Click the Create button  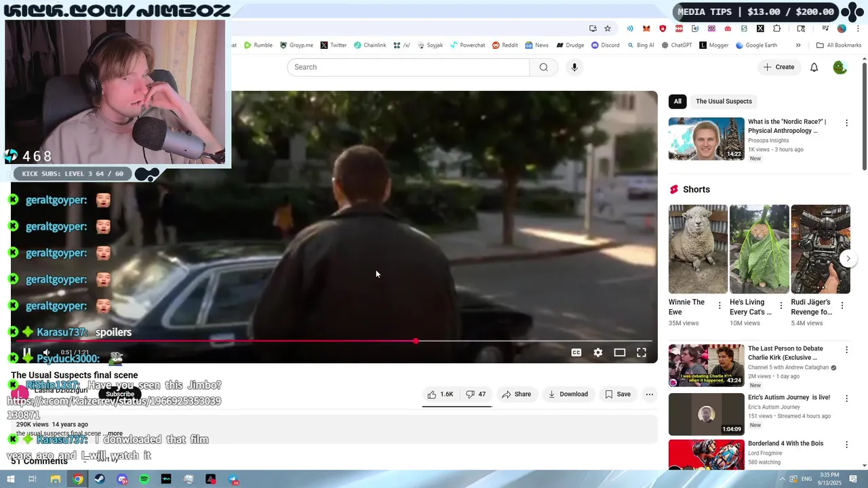coord(778,67)
